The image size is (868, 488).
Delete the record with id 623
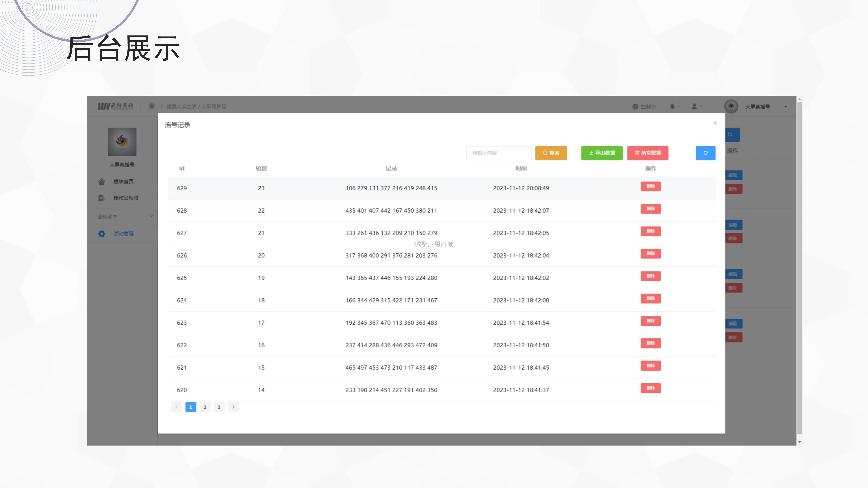[651, 321]
